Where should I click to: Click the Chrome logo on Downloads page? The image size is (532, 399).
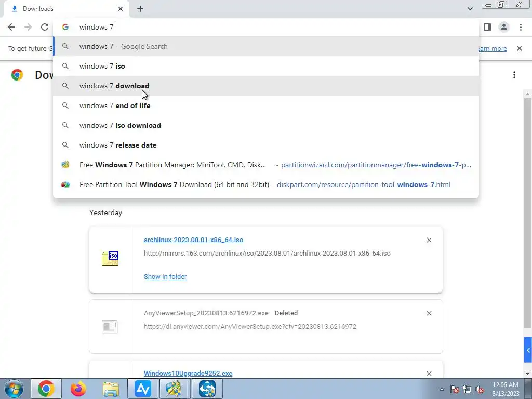pyautogui.click(x=17, y=75)
